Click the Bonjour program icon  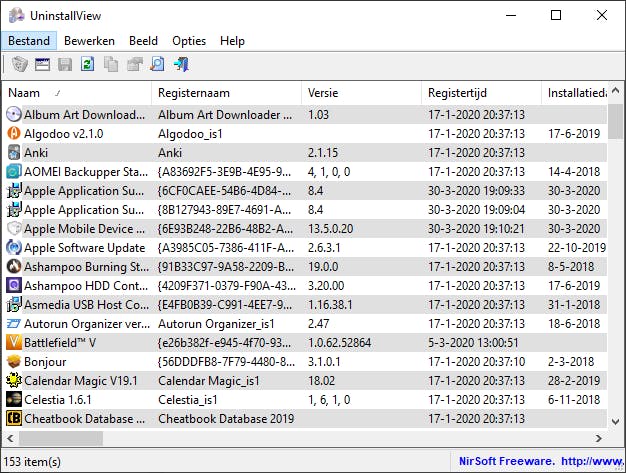tap(14, 361)
